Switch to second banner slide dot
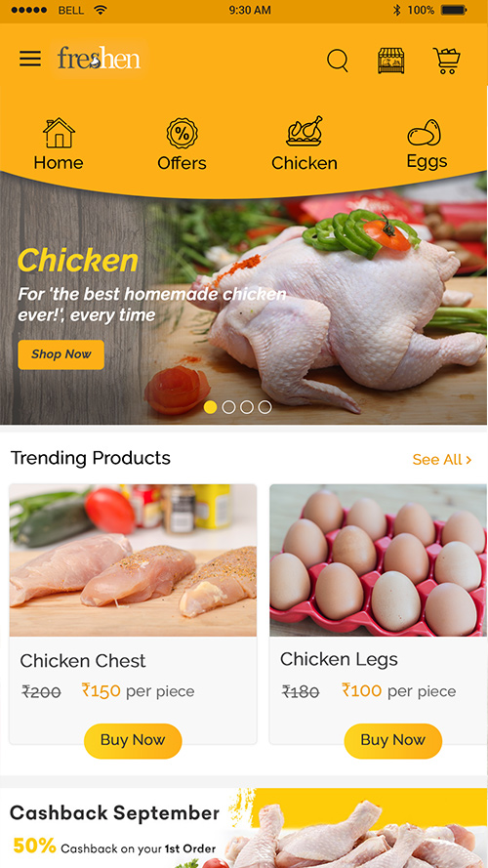This screenshot has width=488, height=868. [228, 407]
